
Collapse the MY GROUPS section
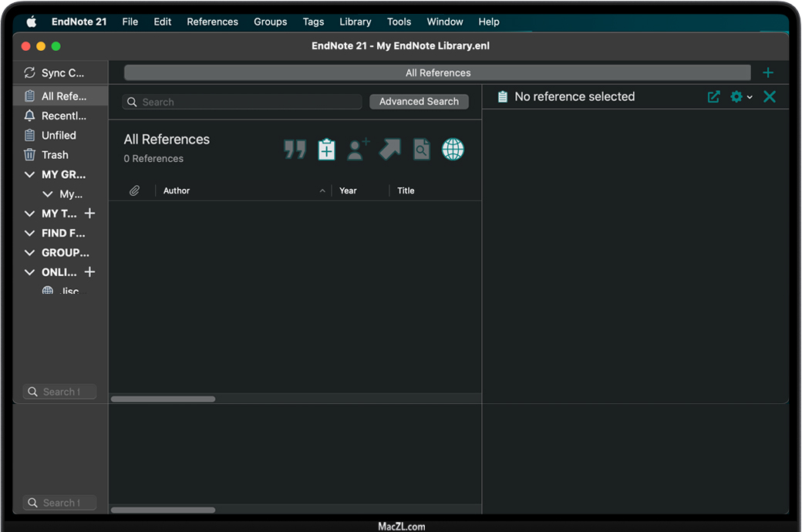[30, 175]
